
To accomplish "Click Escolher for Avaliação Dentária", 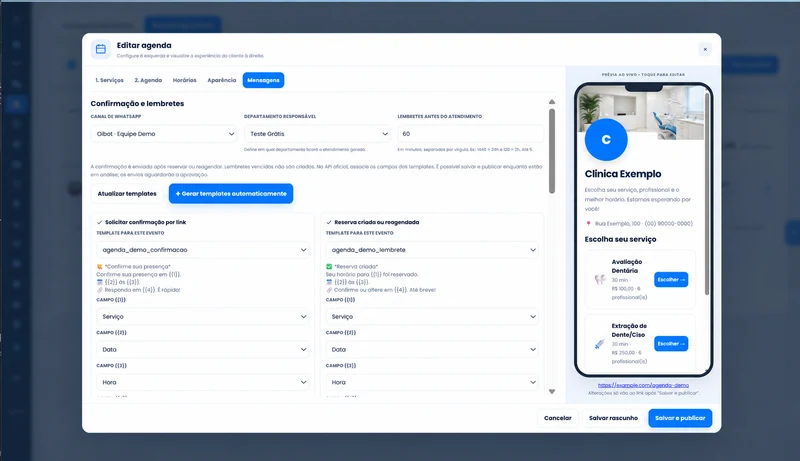I will pos(671,279).
